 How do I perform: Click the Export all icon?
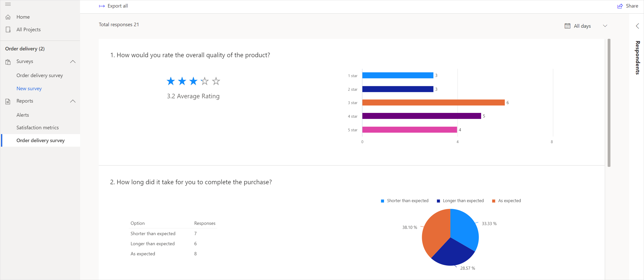coord(101,6)
